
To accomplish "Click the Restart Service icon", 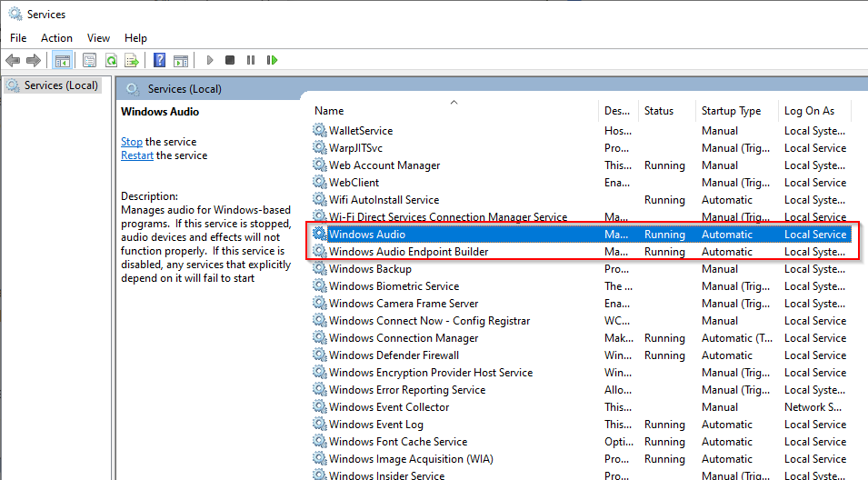I will point(272,60).
